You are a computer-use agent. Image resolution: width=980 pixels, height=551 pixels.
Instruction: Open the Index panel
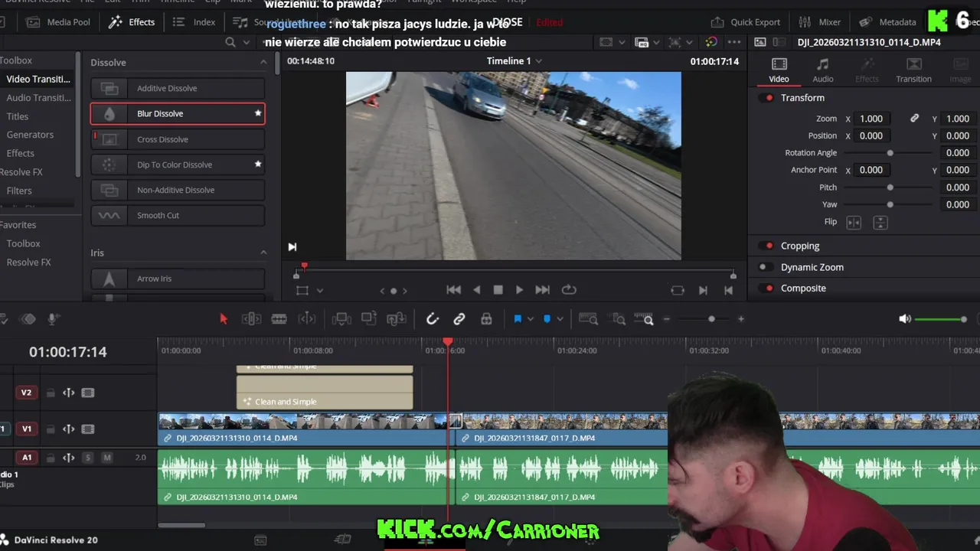[x=195, y=22]
